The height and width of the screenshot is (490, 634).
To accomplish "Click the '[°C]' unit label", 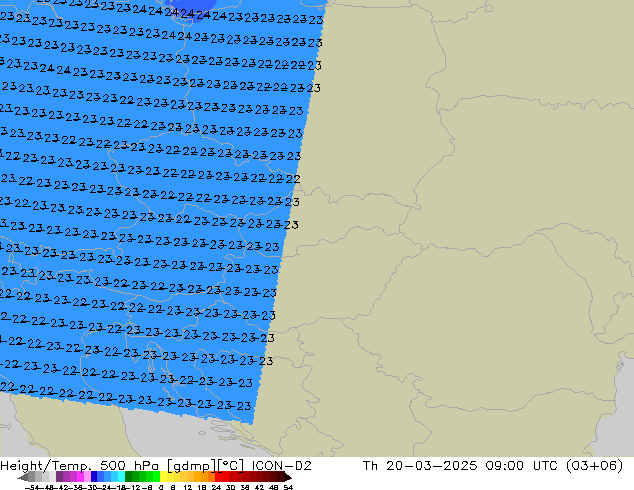I will 231,466.
